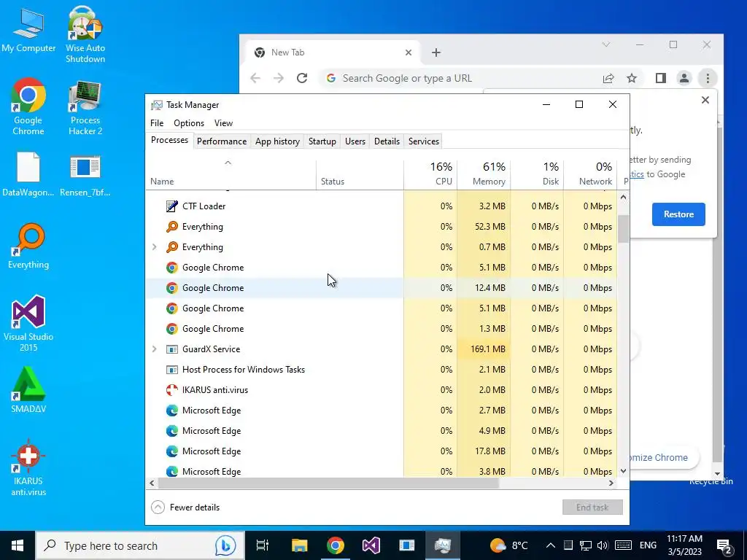Open the IKARUS anti.virus desktop shortcut
The image size is (747, 560).
point(28,467)
